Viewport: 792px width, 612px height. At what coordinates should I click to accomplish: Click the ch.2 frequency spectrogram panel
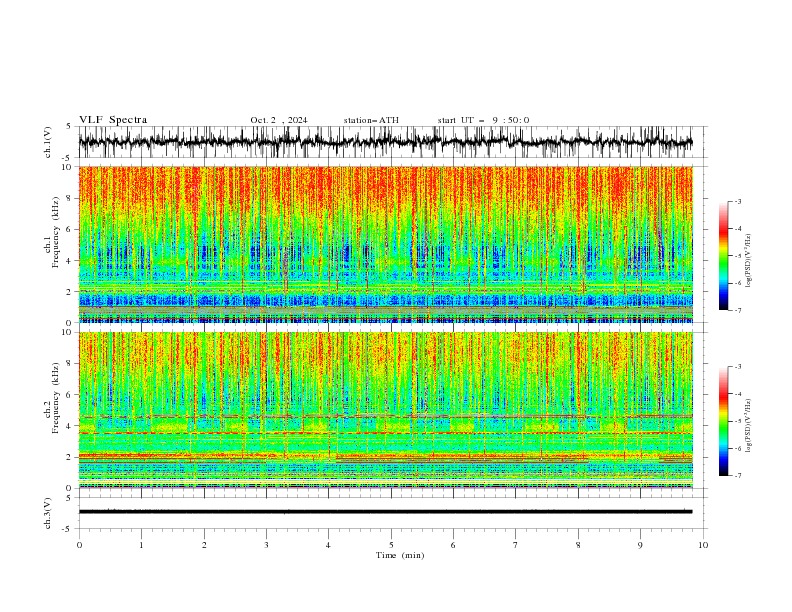point(385,410)
